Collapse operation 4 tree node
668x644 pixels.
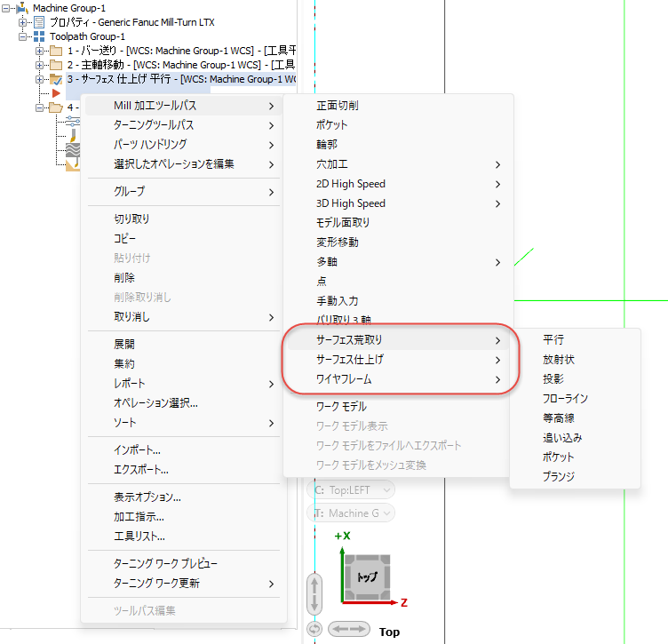39,107
